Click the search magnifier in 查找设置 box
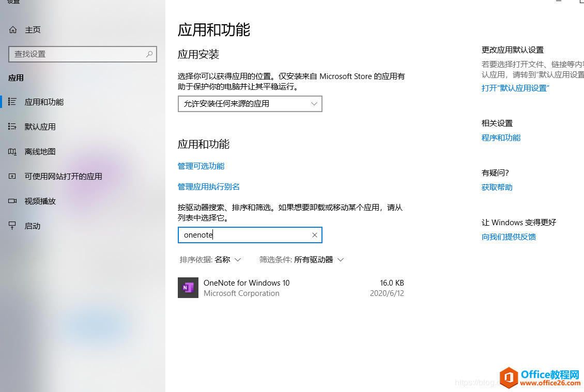The image size is (584, 392). coord(148,54)
